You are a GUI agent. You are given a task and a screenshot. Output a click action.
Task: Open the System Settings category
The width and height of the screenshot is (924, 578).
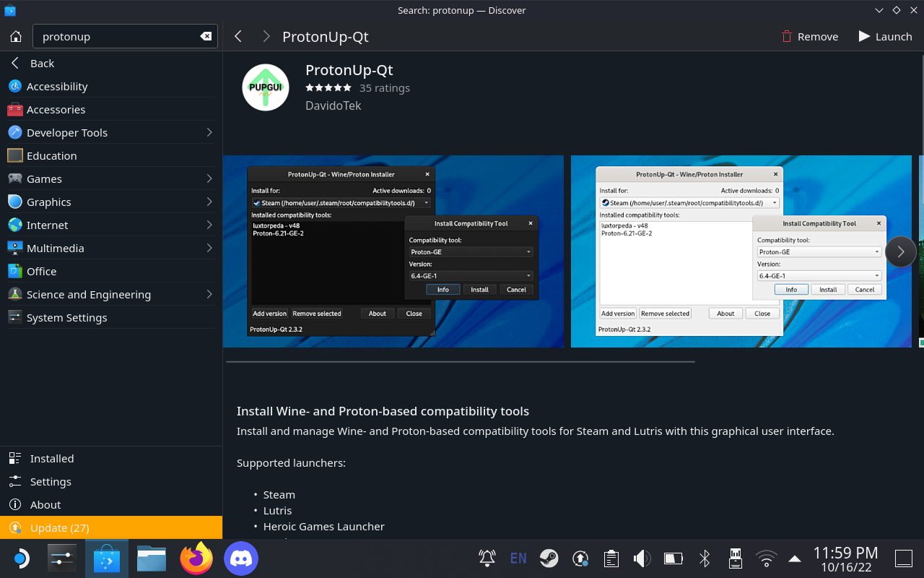pos(111,317)
